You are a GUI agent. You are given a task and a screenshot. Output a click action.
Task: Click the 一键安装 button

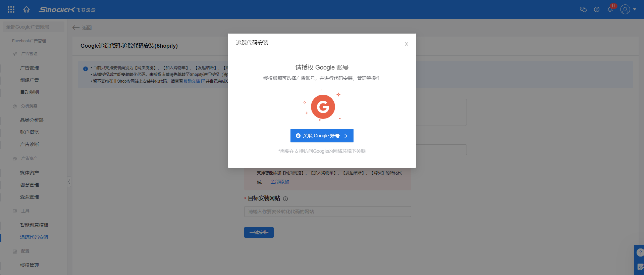(x=259, y=232)
